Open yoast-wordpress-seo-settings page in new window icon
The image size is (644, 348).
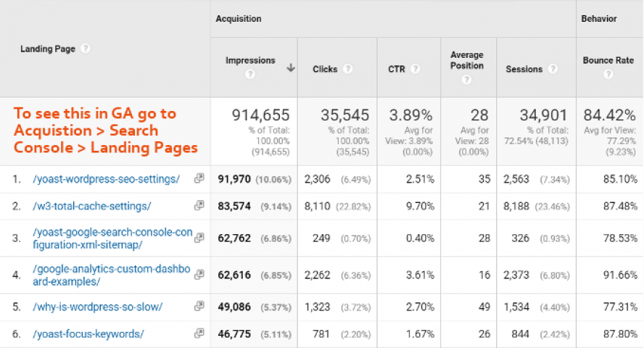199,178
